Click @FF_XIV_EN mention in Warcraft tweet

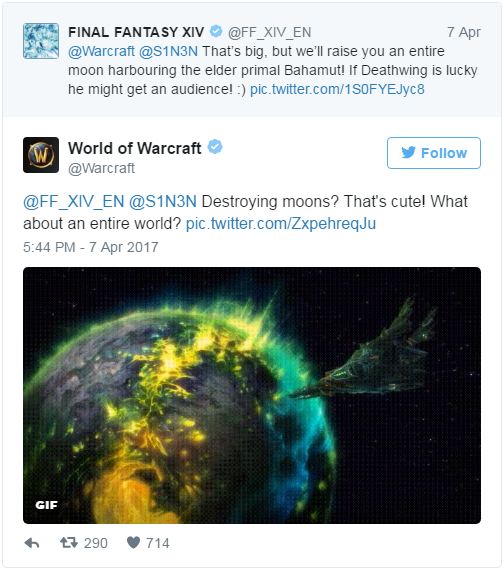point(74,201)
